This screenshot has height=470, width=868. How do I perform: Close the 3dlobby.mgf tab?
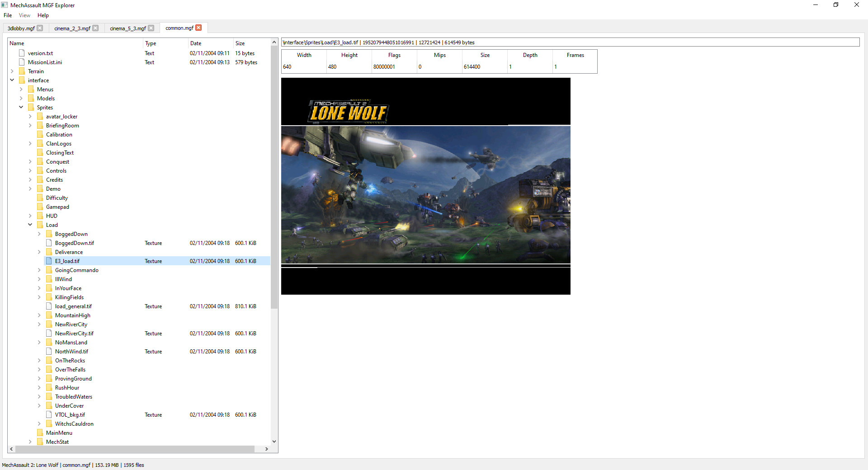(x=40, y=28)
